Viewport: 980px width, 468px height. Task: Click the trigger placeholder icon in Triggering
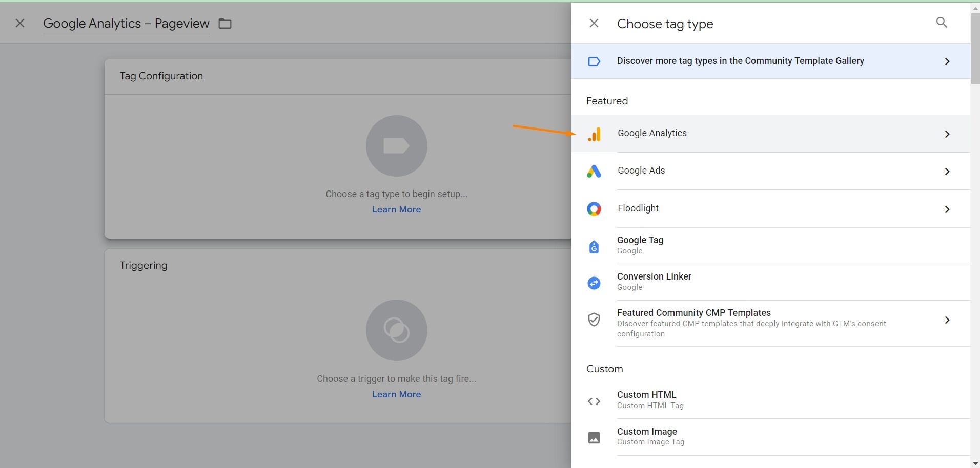point(397,330)
